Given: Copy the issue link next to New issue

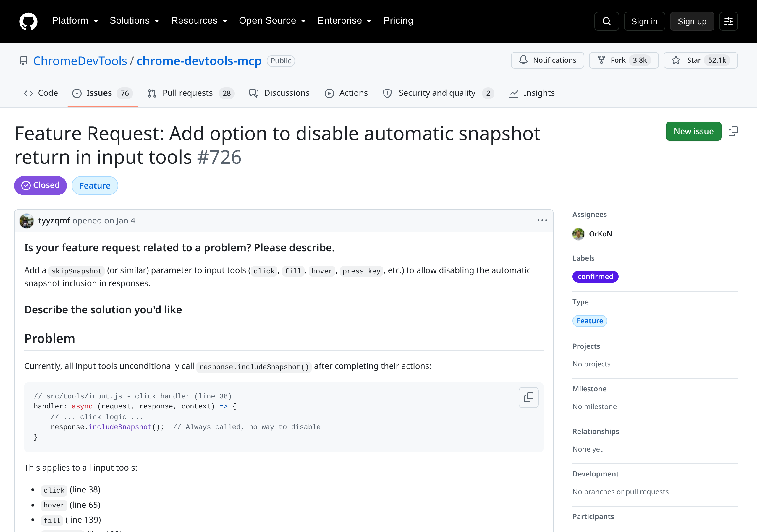Looking at the screenshot, I should coord(733,131).
